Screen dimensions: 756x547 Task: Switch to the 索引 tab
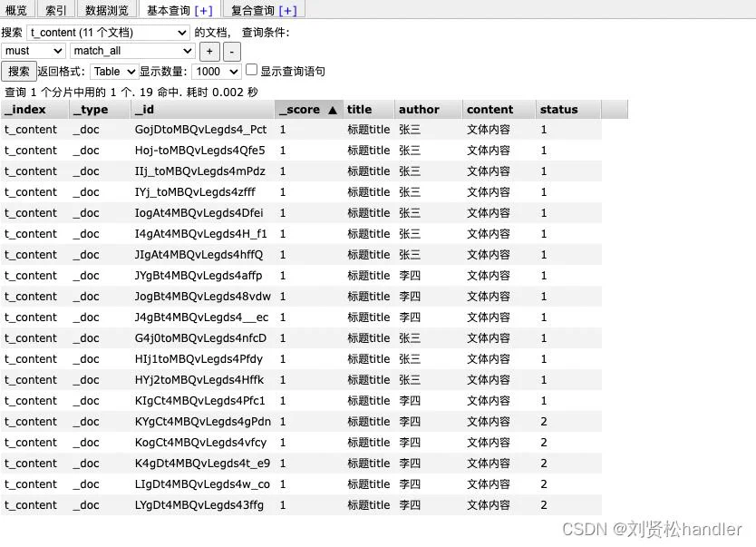point(55,10)
